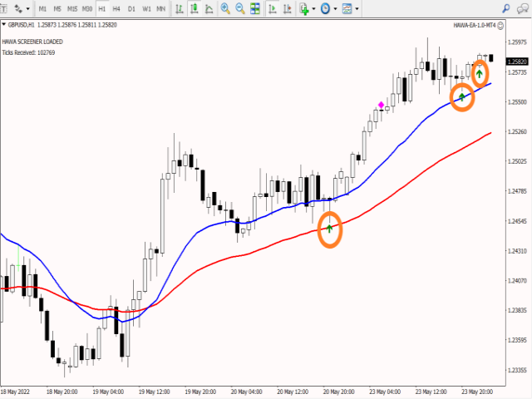The height and width of the screenshot is (399, 532).
Task: Click the 23 May 04:00 time label
Action: (385, 392)
